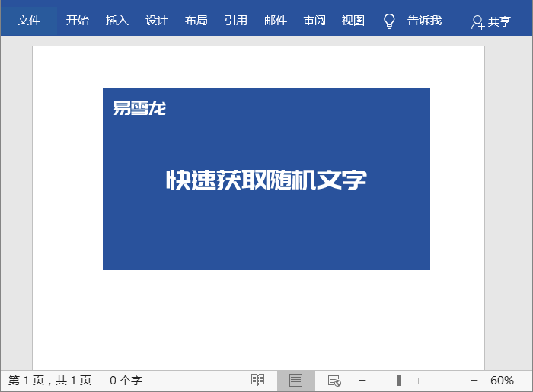Select the 设计 ribbon tab
This screenshot has width=533, height=392.
[x=156, y=21]
